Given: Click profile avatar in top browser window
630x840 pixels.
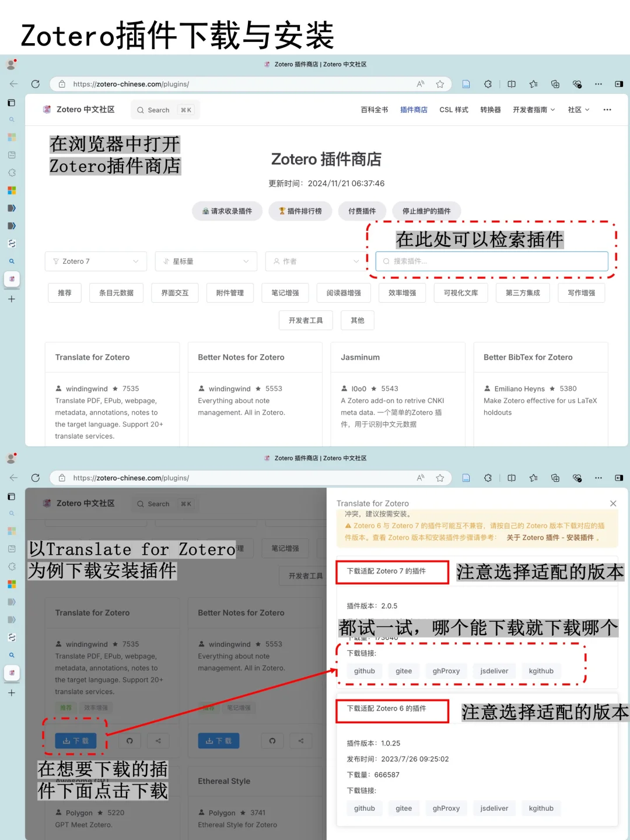Looking at the screenshot, I should (x=11, y=64).
